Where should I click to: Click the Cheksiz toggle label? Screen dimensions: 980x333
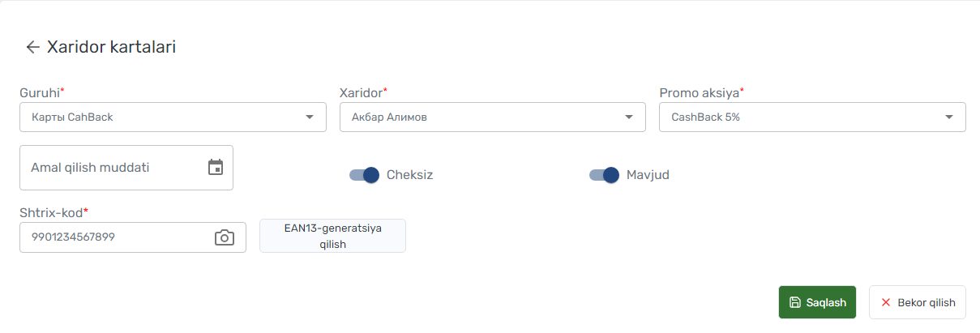pyautogui.click(x=409, y=174)
